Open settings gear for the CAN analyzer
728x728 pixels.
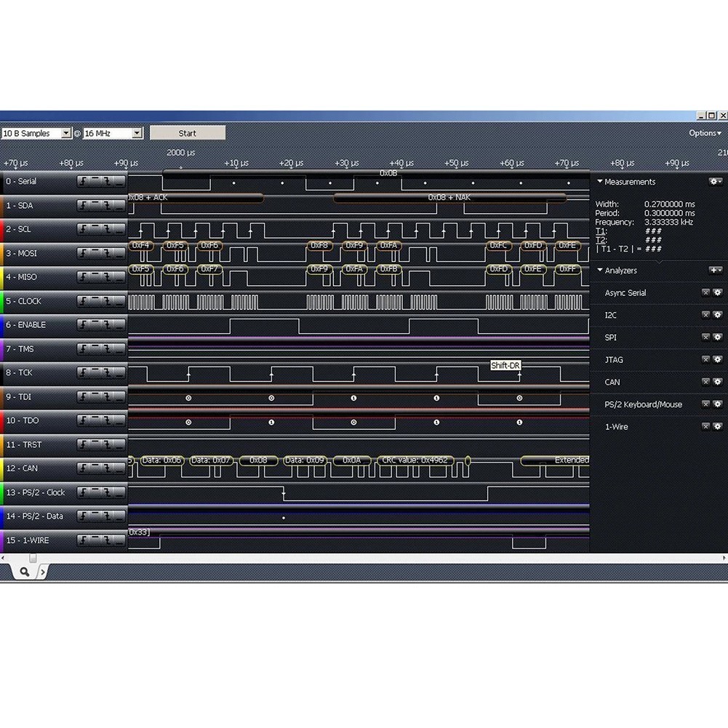click(x=717, y=382)
